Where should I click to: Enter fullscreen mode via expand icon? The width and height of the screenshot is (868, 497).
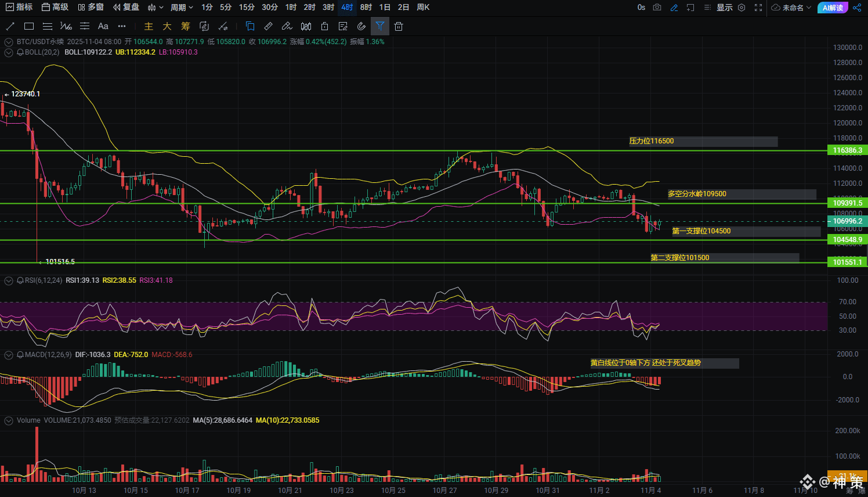pos(758,8)
